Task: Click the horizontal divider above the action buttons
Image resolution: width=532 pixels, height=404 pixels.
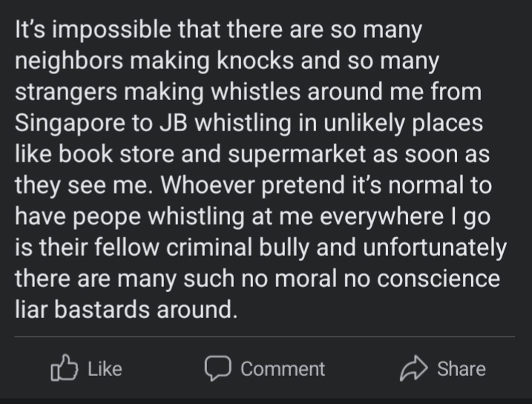Action: pyautogui.click(x=265, y=337)
